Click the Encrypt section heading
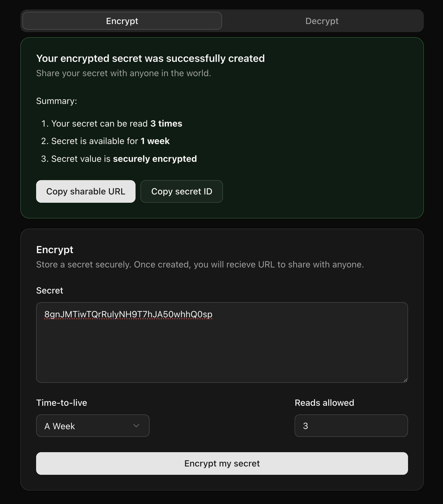 [54, 249]
